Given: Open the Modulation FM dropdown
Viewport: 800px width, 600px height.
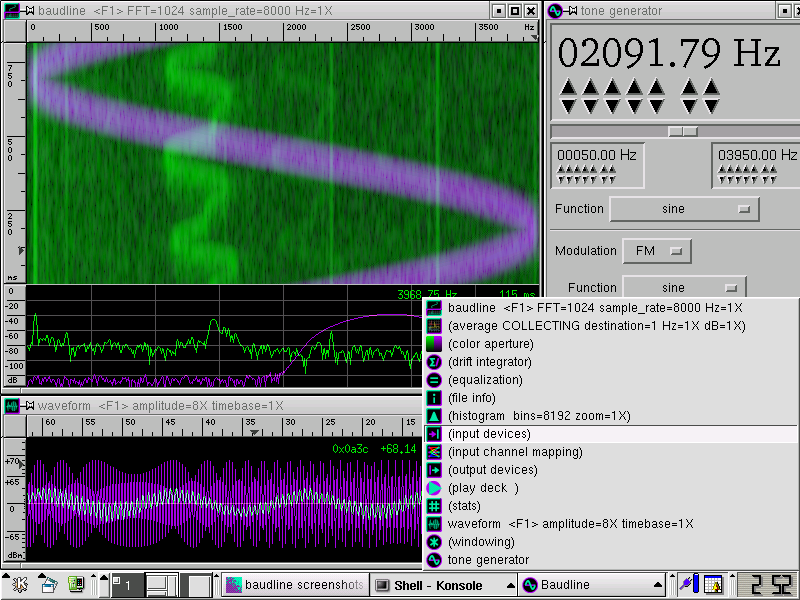Looking at the screenshot, I should 656,251.
